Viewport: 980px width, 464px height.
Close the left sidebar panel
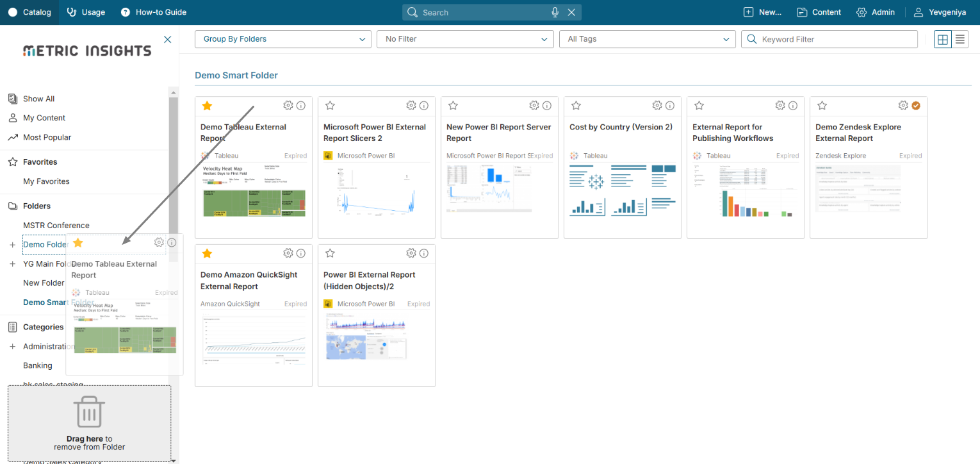[168, 40]
